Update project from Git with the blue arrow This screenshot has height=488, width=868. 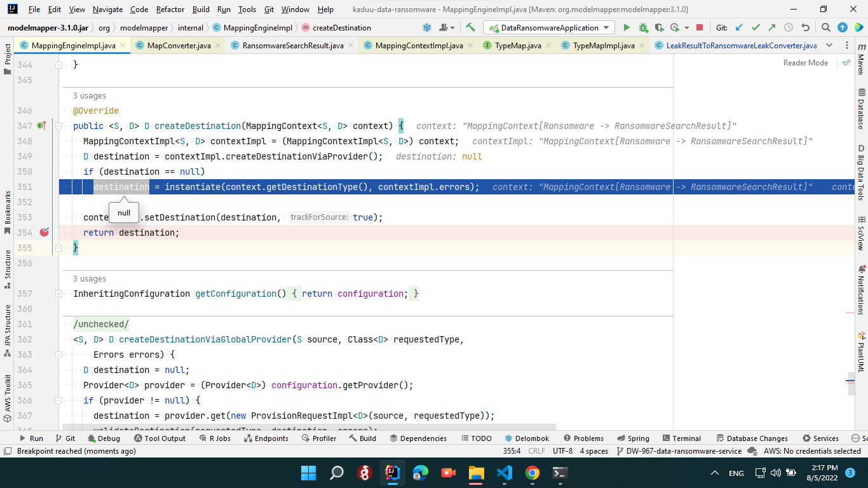[x=739, y=28]
